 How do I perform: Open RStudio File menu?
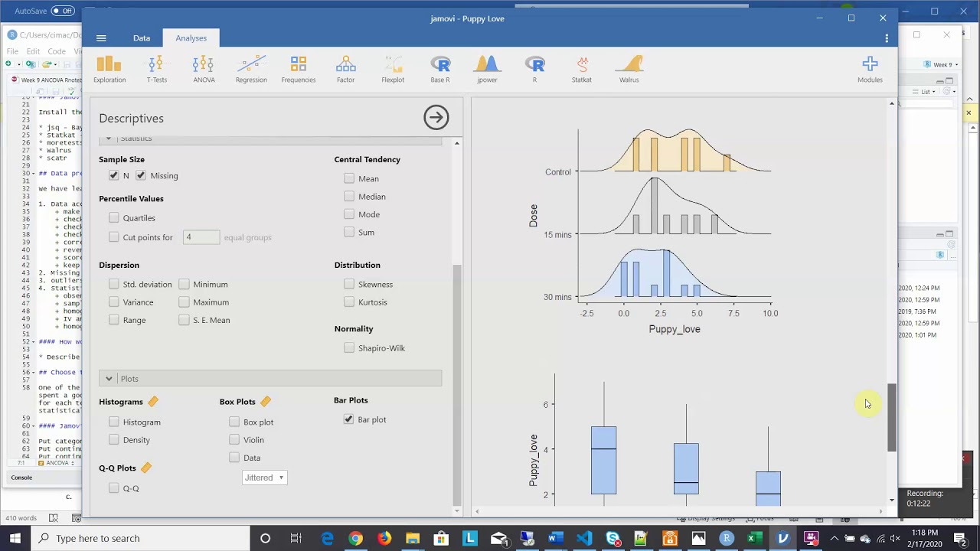click(12, 51)
